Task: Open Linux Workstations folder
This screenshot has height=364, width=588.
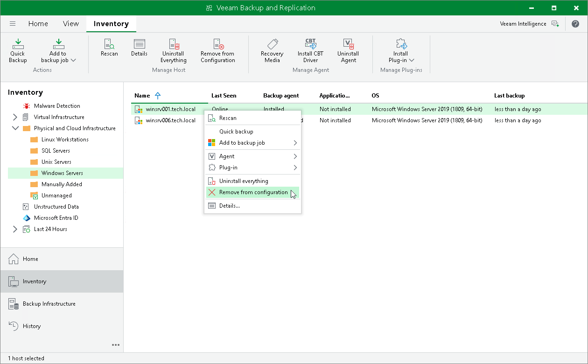Action: click(65, 140)
